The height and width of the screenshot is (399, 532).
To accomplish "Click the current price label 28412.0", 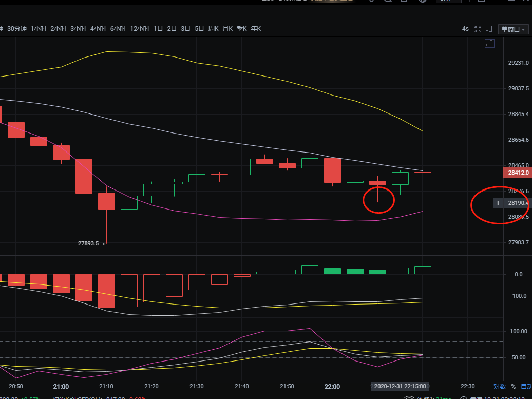I will [x=518, y=173].
